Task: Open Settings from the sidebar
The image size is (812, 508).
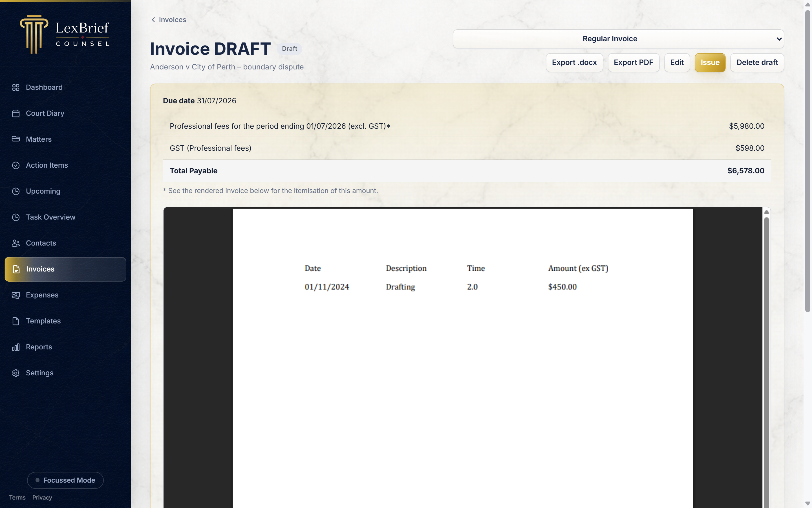Action: (65, 373)
